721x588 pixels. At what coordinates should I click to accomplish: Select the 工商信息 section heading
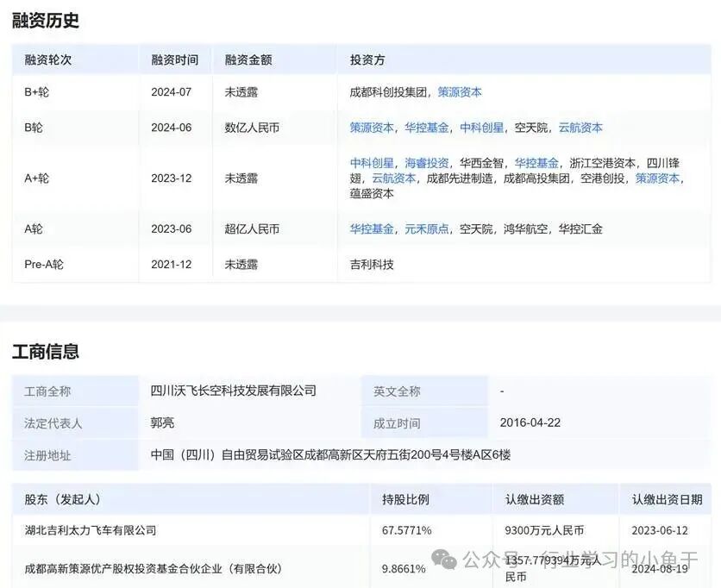click(46, 352)
